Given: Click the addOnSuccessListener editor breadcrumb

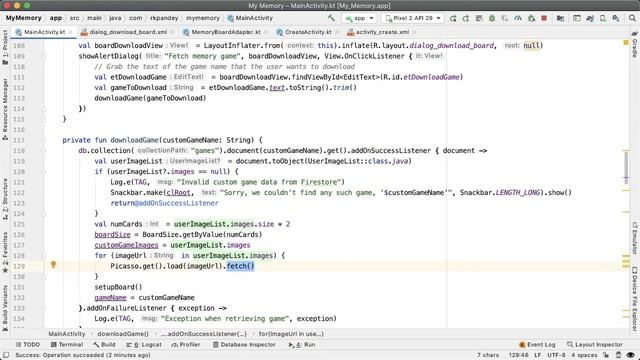Looking at the screenshot, I should click(204, 334).
